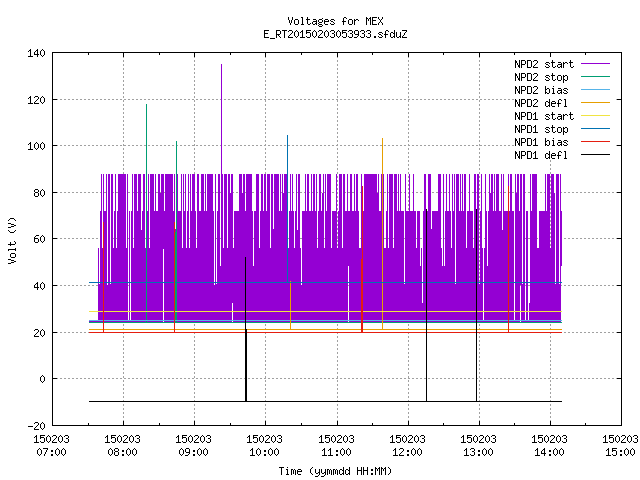The width and height of the screenshot is (640, 480).
Task: Click the 150203 07:00 time tick label
Action: tap(51, 446)
